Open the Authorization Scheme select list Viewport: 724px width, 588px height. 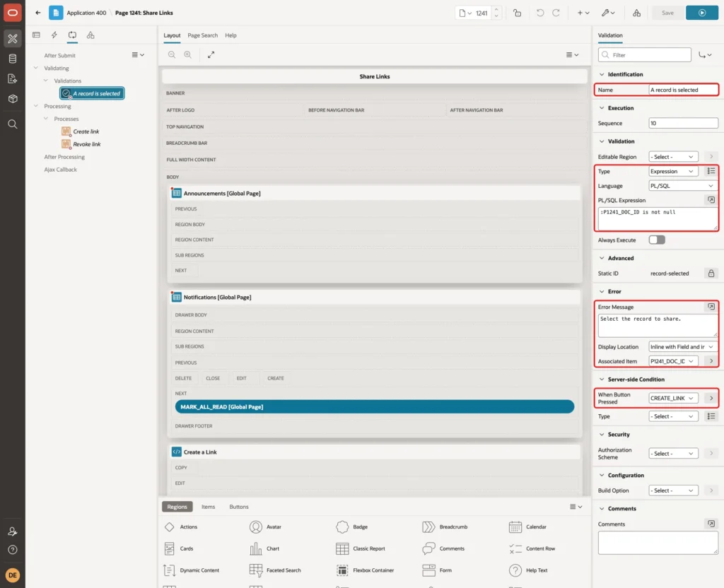673,453
